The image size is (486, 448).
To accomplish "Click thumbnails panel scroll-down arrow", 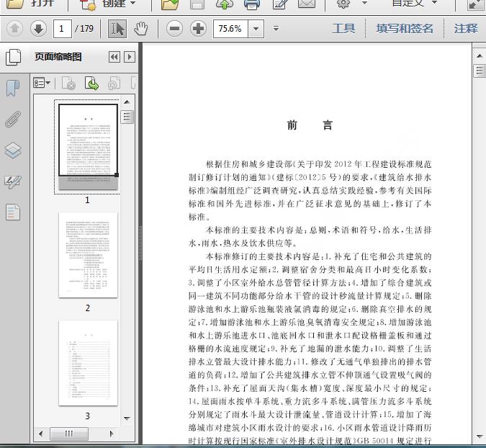I will (x=127, y=418).
